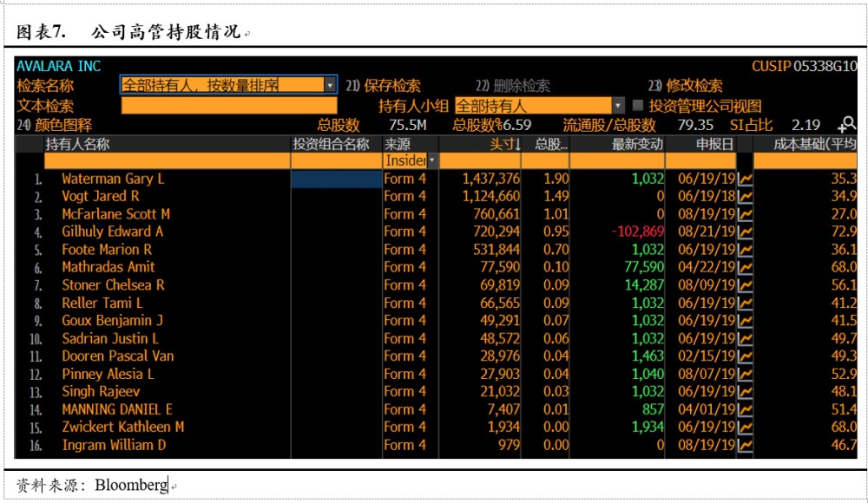Image resolution: width=868 pixels, height=503 pixels.
Task: Open chart icon for Sadrian Justin L row
Action: click(x=745, y=338)
